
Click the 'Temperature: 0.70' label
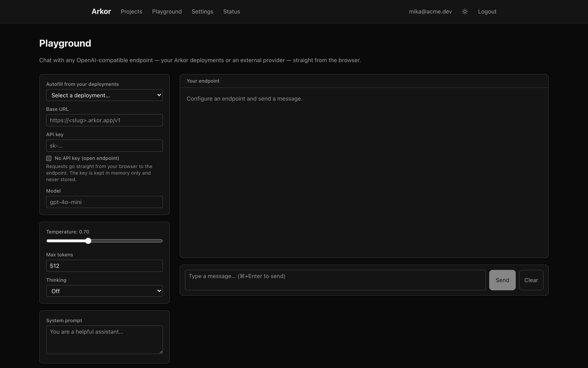coord(68,232)
